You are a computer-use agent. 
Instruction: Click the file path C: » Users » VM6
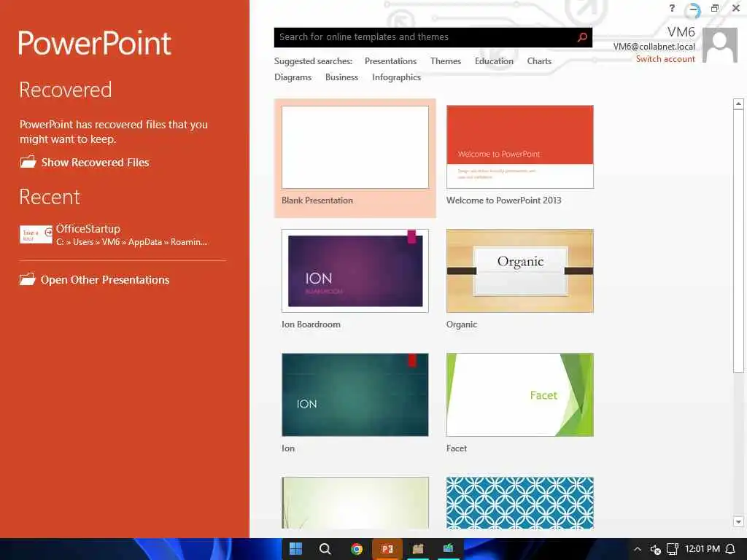point(131,242)
